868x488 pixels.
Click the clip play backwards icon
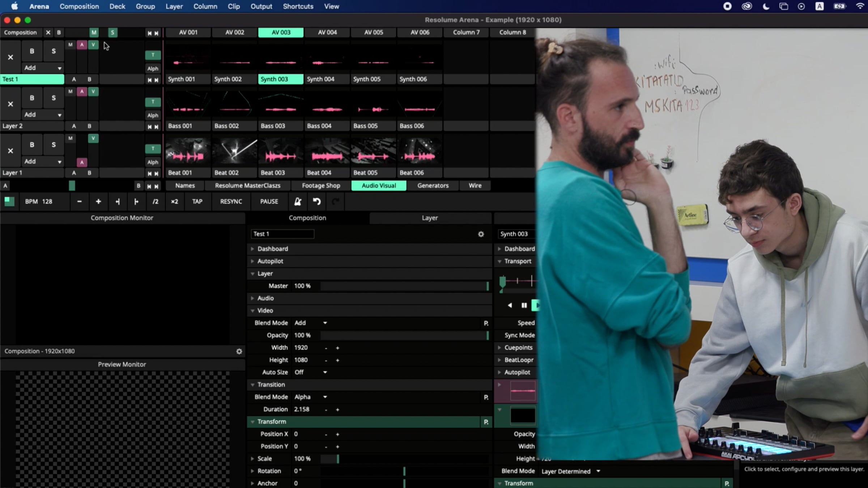[510, 305]
